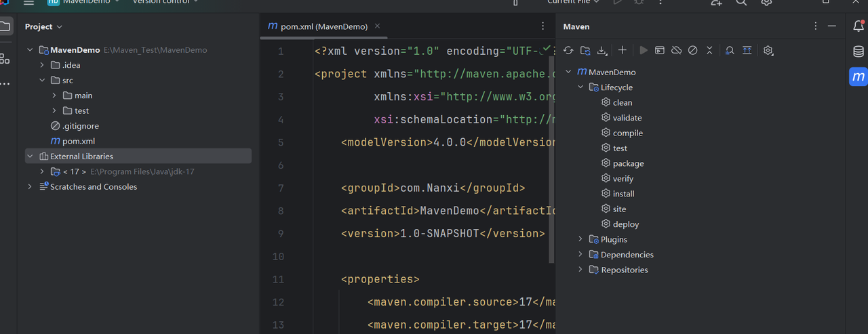Screen dimensions: 868x334
Task: Expand the Plugins node in Maven
Action: click(580, 239)
